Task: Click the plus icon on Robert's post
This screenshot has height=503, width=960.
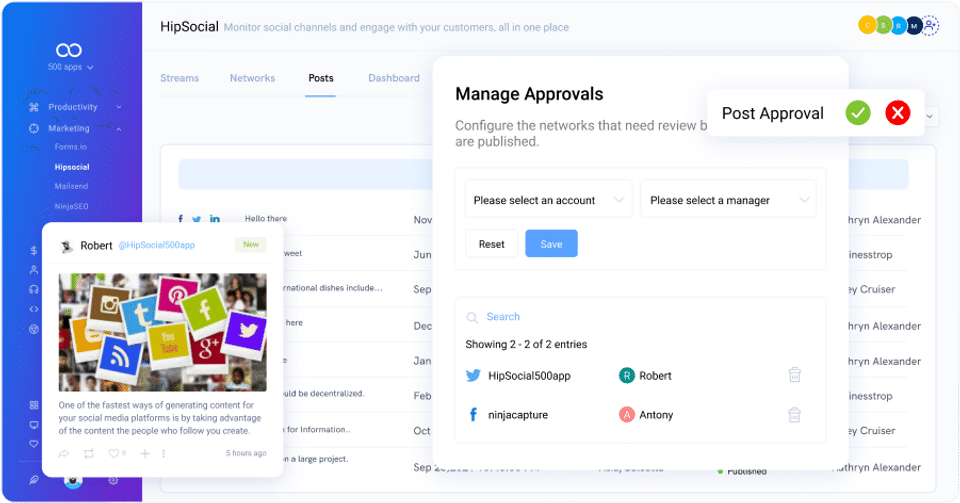Action: pyautogui.click(x=145, y=453)
